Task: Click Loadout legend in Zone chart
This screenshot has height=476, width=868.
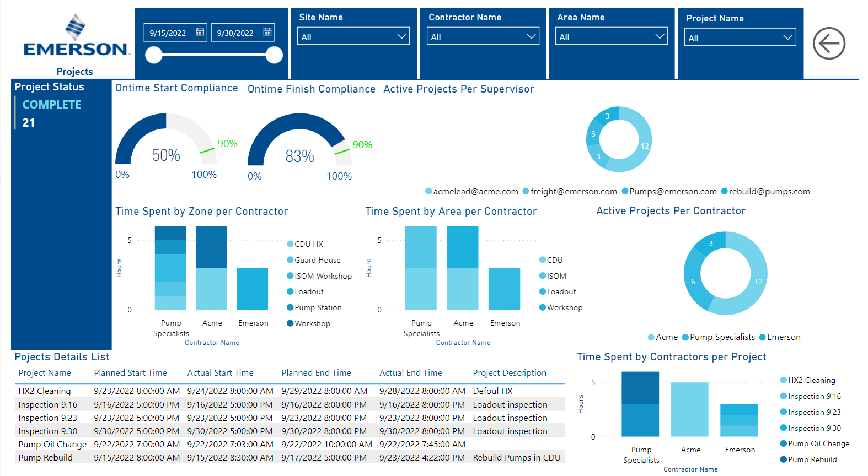Action: click(305, 291)
